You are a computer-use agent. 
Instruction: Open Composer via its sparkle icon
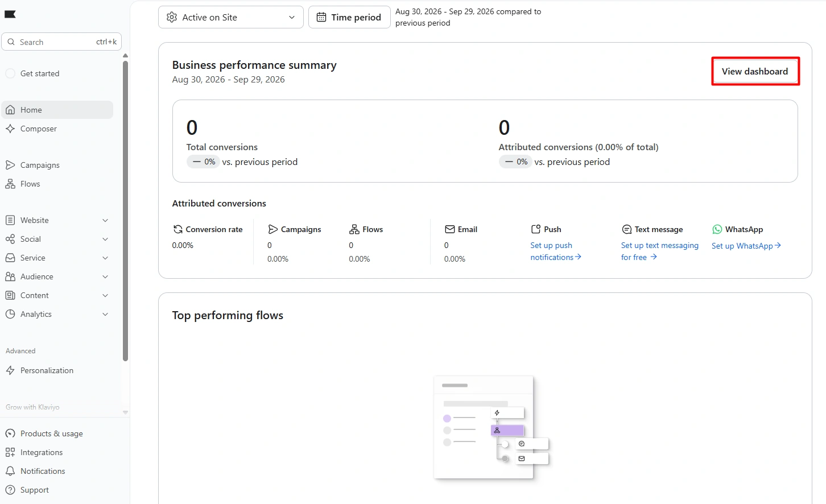click(10, 129)
